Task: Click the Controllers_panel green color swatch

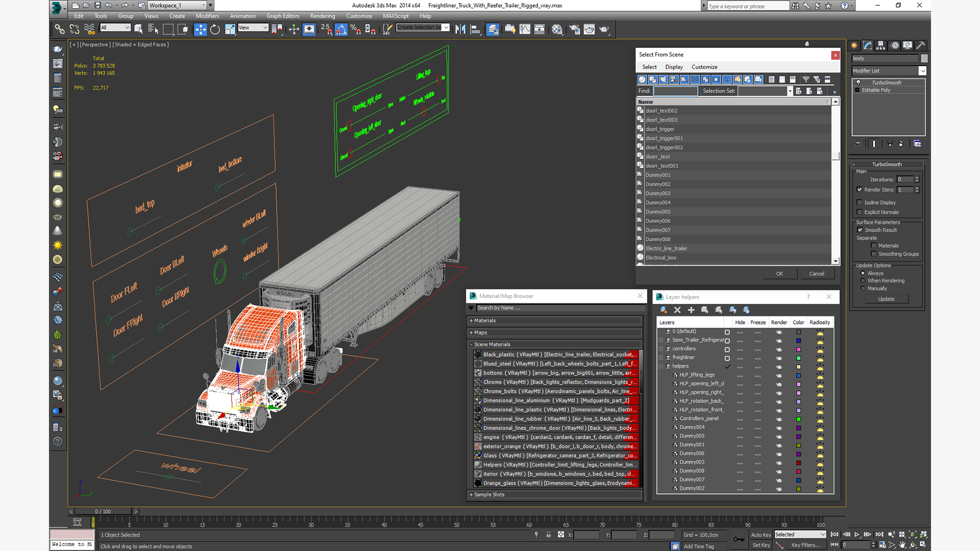Action: coord(798,419)
